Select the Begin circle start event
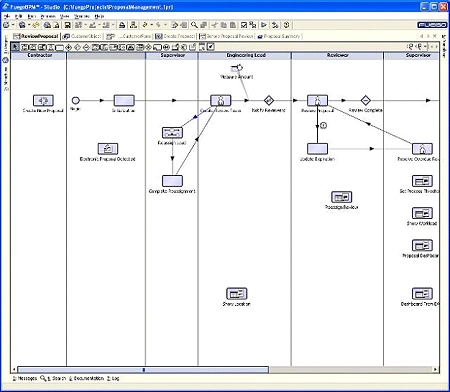This screenshot has height=392, width=450. (x=76, y=100)
